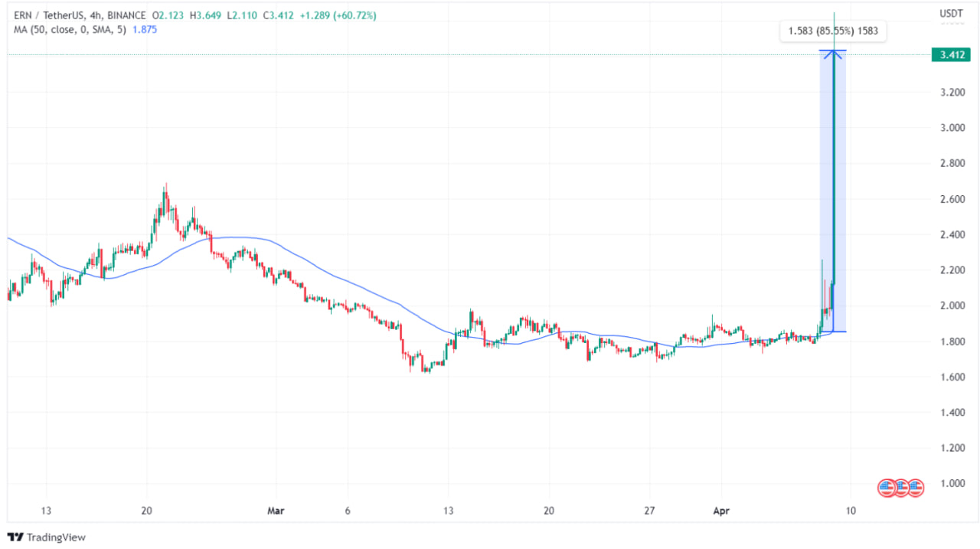Open the USDT currency selector
Screen dimensions: 980x549
tap(950, 14)
